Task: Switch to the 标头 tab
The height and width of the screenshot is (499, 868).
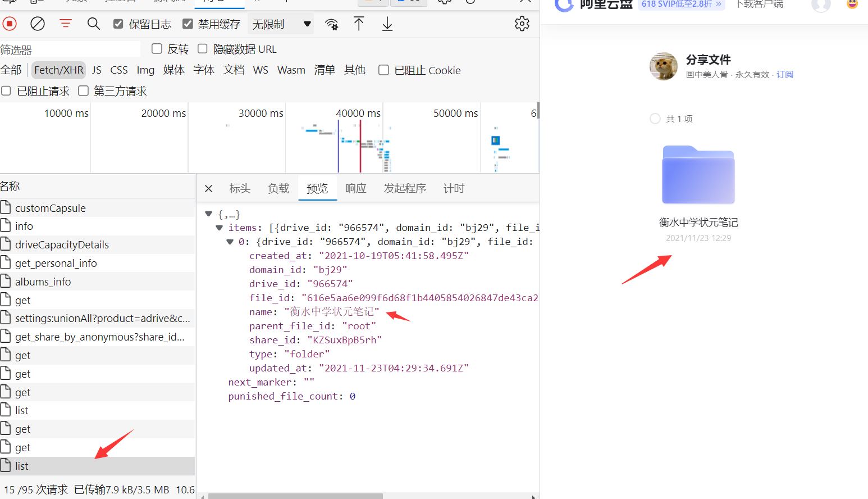Action: point(240,189)
